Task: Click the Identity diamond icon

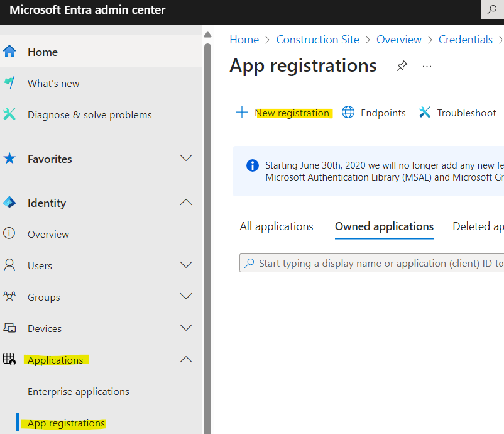Action: pos(9,203)
